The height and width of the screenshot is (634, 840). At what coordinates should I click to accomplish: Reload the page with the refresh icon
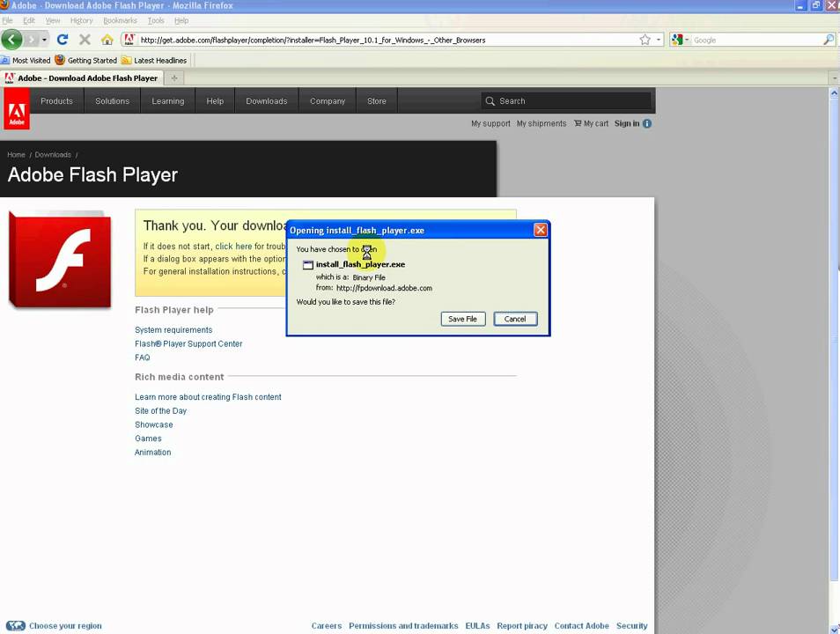coord(63,40)
